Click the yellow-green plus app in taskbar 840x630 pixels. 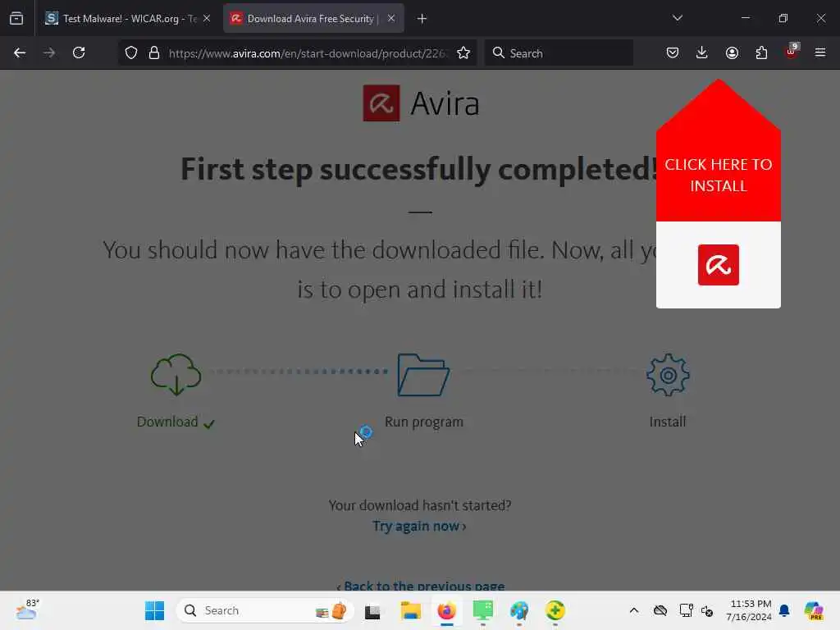[555, 610]
